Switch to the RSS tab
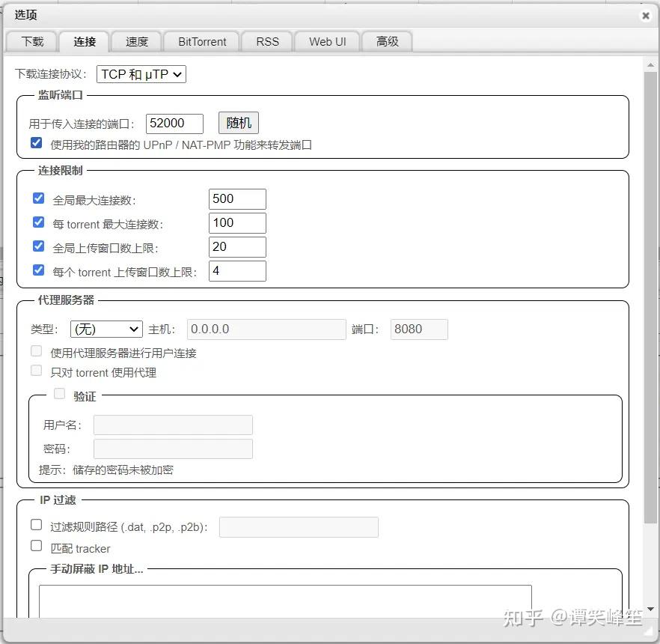The height and width of the screenshot is (644, 660). click(x=267, y=42)
